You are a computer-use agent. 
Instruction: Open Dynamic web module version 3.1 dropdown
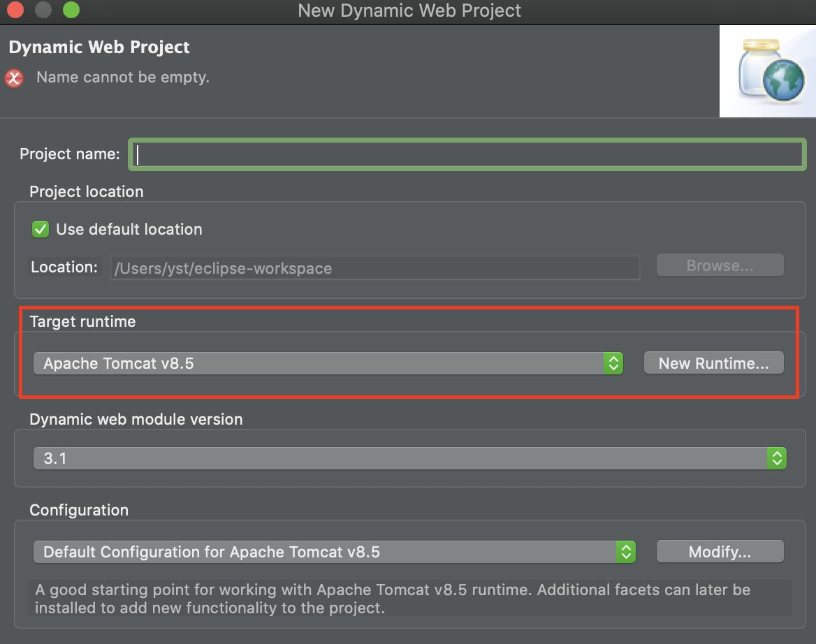coord(409,458)
